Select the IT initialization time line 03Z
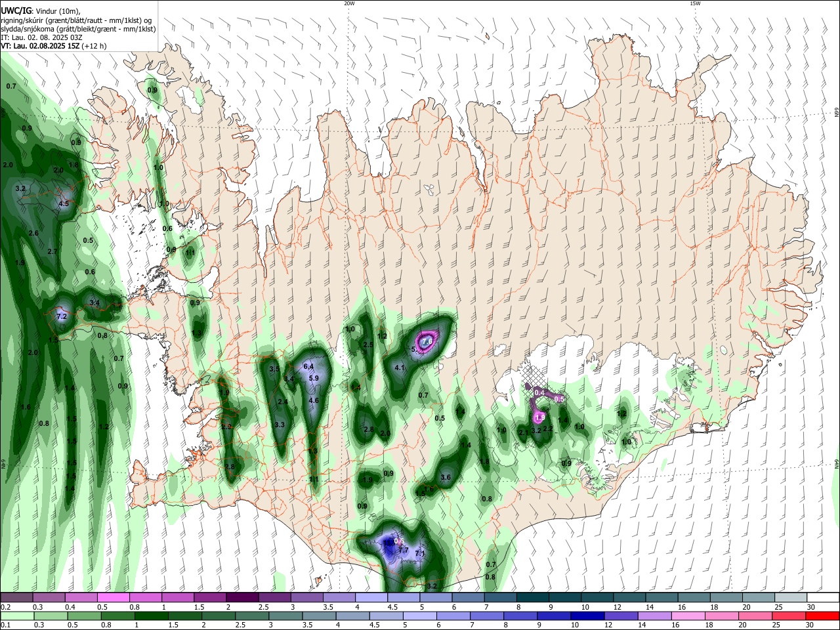The height and width of the screenshot is (630, 840). (42, 37)
